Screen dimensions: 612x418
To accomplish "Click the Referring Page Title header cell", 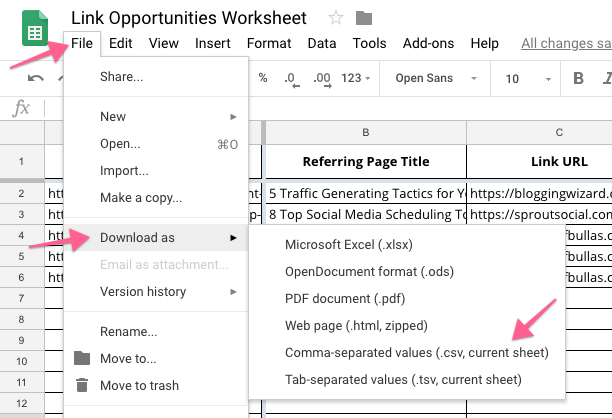I will click(365, 160).
